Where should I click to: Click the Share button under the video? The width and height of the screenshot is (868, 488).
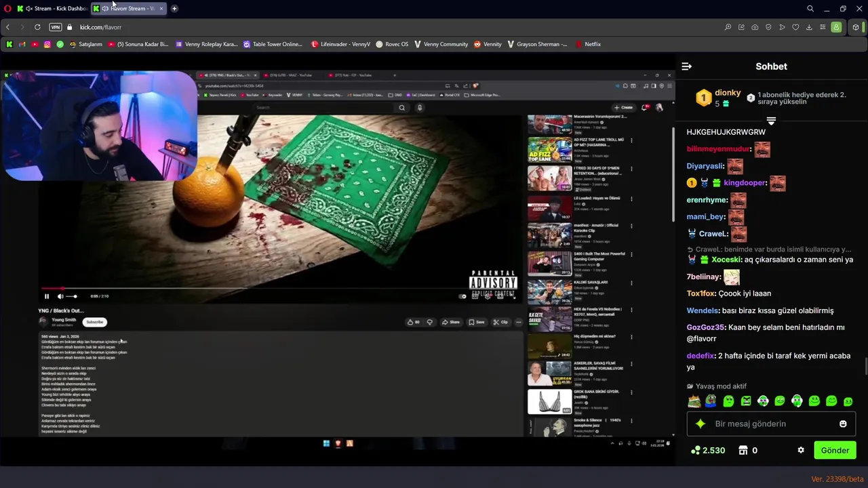(x=450, y=322)
